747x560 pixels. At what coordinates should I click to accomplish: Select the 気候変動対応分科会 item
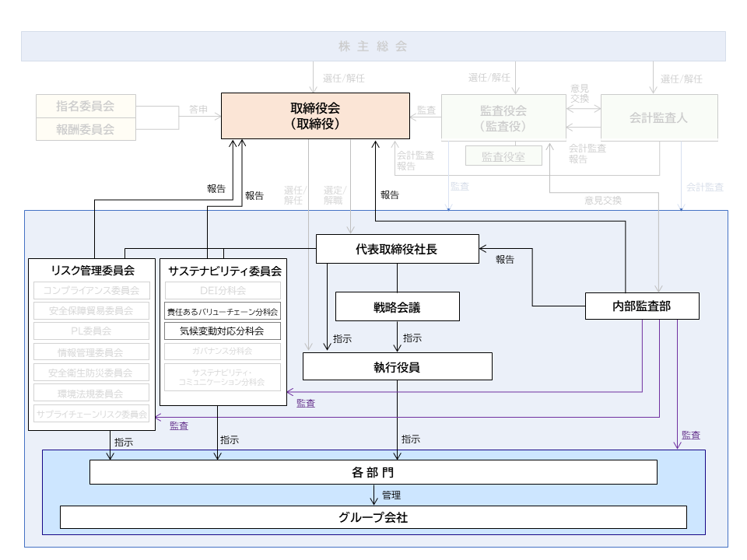(x=223, y=331)
